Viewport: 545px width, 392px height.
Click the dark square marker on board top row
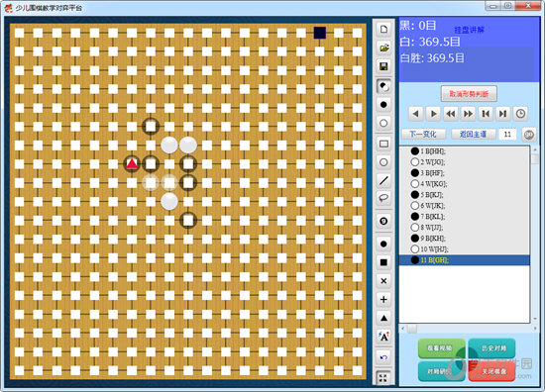(320, 33)
